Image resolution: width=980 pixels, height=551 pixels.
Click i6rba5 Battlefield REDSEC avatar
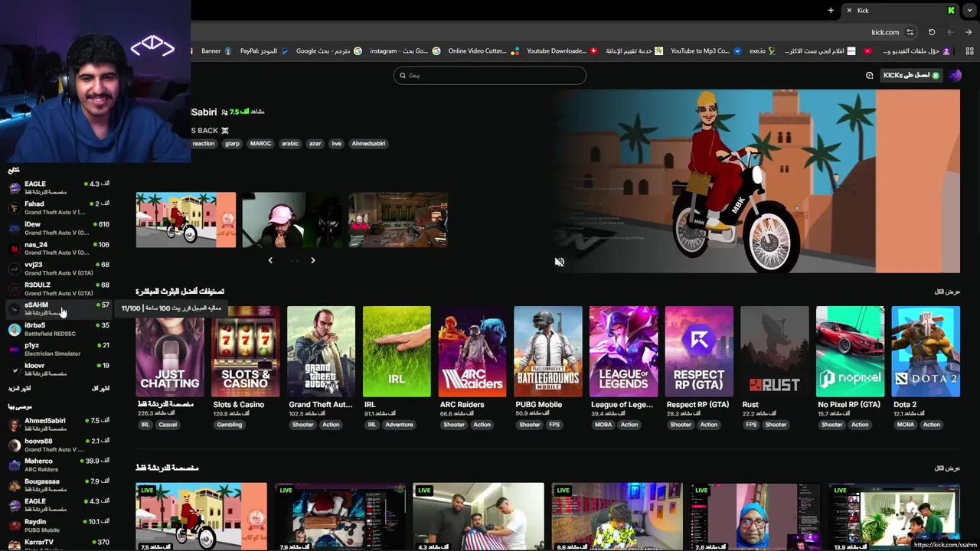point(14,329)
